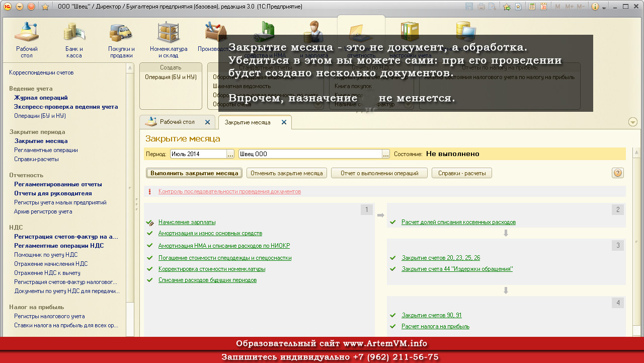Screen dimensions: 644x363
Task: Click the status icon beside Начисление зарплаты
Action: pos(150,222)
